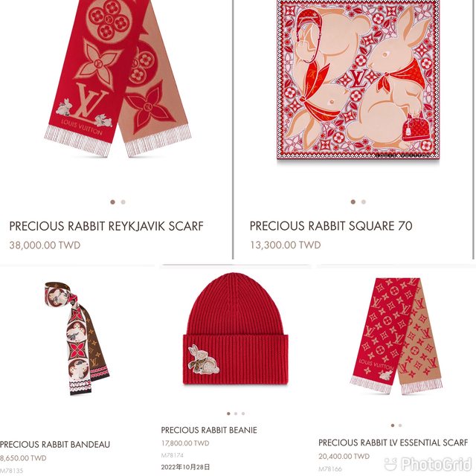Select second carousel dot above LV Essential Scarf title
Screen dimensions: 476x476
tap(400, 425)
